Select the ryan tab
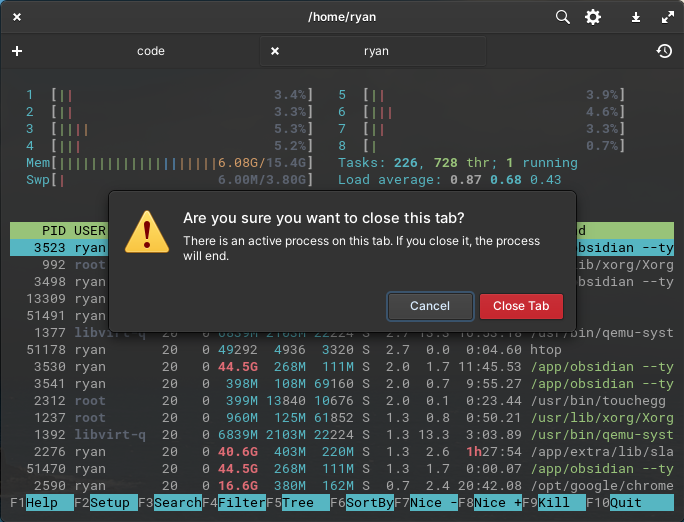Image resolution: width=684 pixels, height=522 pixels. pos(376,51)
